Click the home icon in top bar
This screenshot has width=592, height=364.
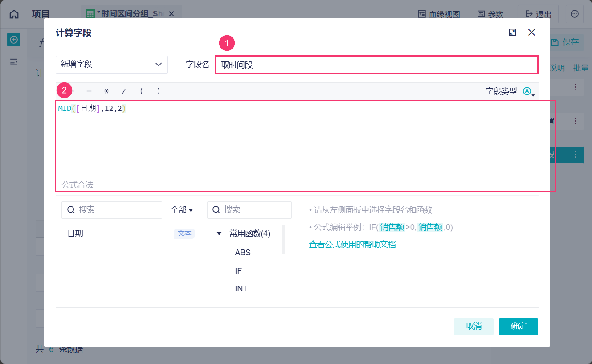(14, 14)
